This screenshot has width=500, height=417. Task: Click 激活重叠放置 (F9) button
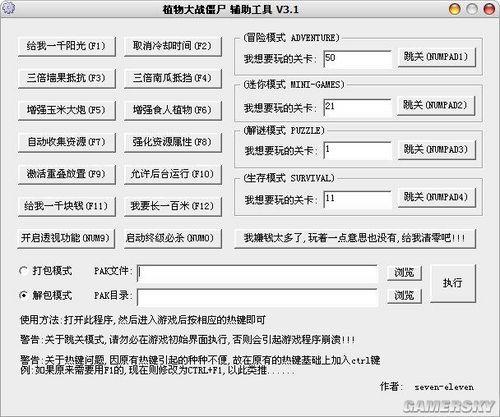tap(67, 174)
